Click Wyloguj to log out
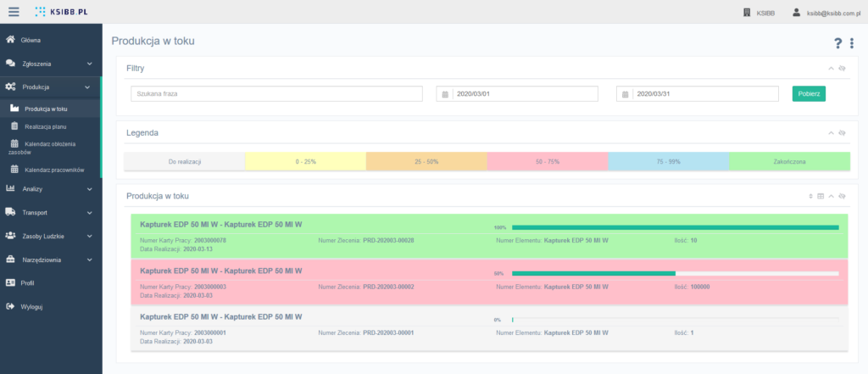Viewport: 868px width, 374px height. click(31, 306)
